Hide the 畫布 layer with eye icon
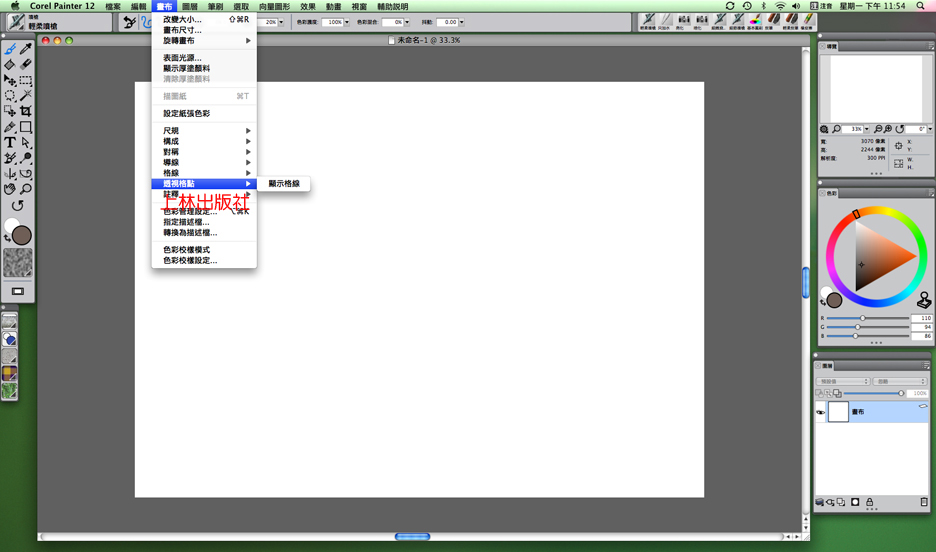 (x=821, y=412)
